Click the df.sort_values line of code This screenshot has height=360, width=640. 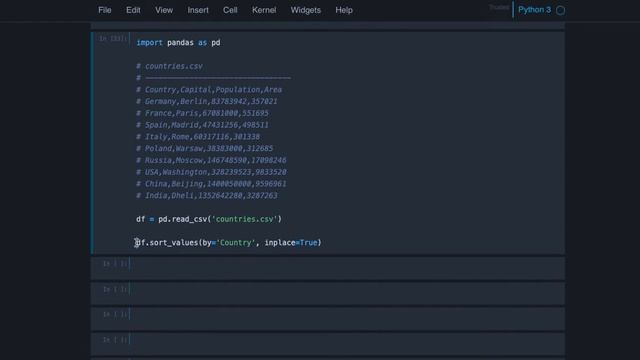(229, 243)
